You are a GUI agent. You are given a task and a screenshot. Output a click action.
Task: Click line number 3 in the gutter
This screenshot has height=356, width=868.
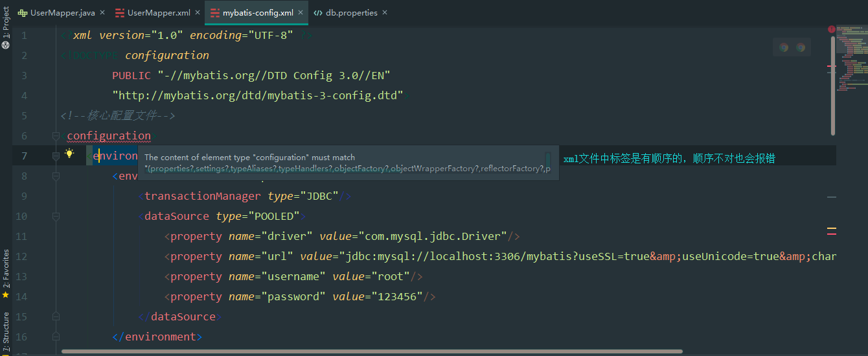[x=24, y=75]
